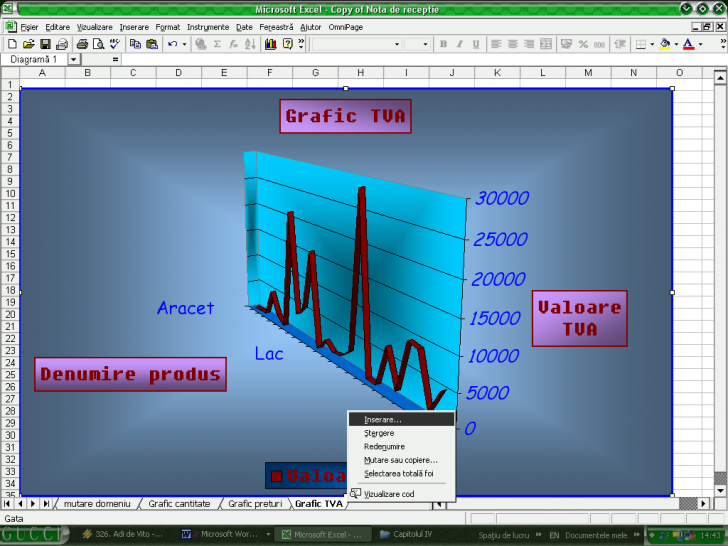Toggle Bold formatting button
728x546 pixels.
(x=444, y=44)
